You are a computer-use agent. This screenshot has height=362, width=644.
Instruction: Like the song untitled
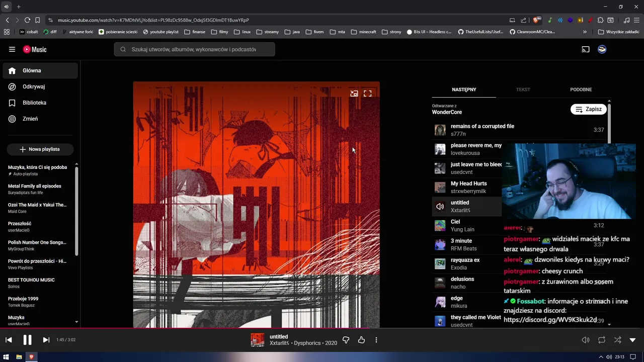(361, 340)
